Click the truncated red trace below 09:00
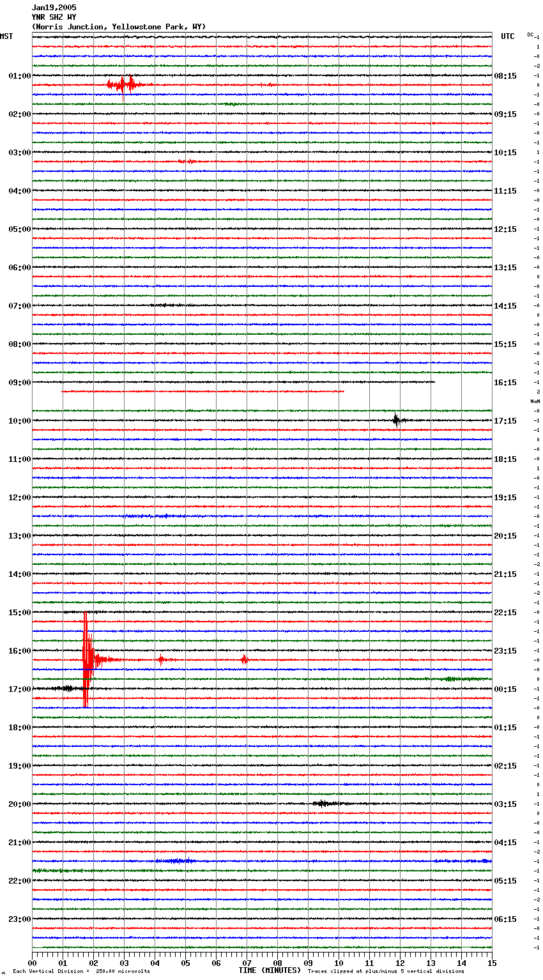 (203, 391)
